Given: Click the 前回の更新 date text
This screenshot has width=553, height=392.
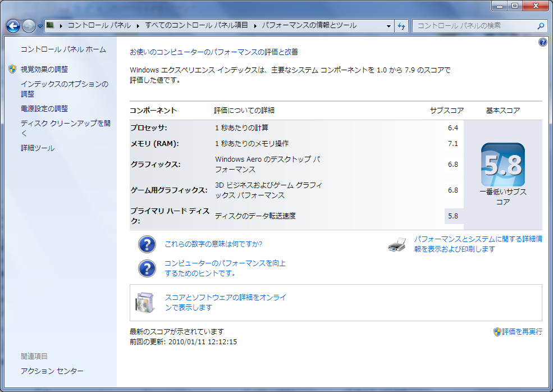Looking at the screenshot, I should (x=184, y=342).
